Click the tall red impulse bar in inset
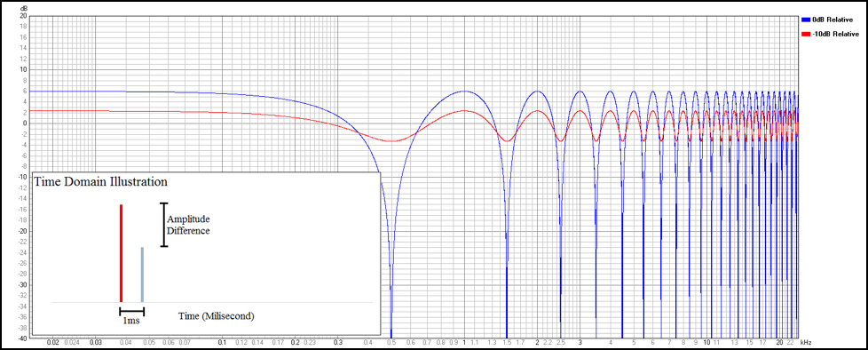868x350 pixels. (121, 253)
